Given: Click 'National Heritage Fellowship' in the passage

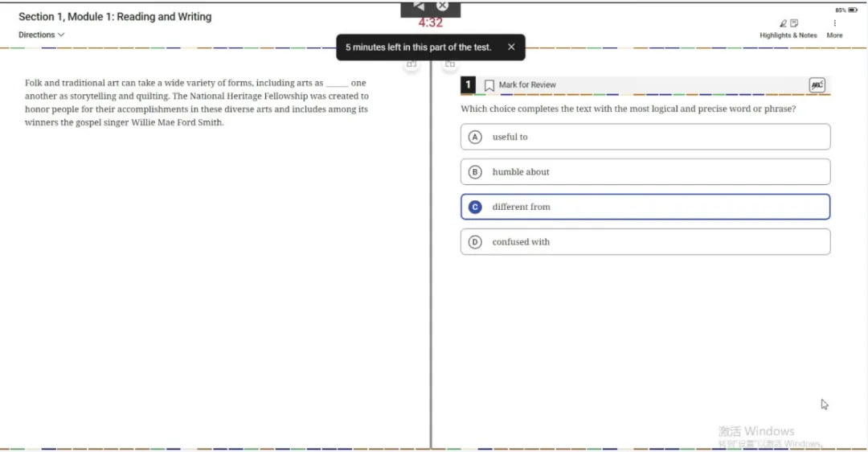Looking at the screenshot, I should [x=248, y=96].
